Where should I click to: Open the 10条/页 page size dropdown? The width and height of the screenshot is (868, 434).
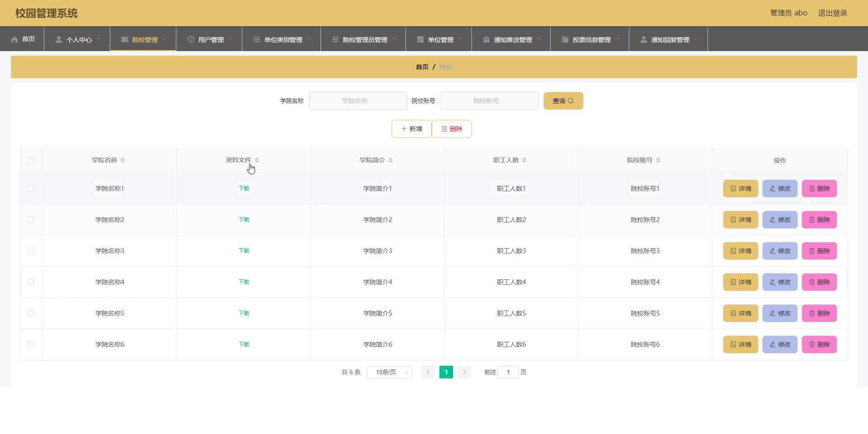(389, 372)
